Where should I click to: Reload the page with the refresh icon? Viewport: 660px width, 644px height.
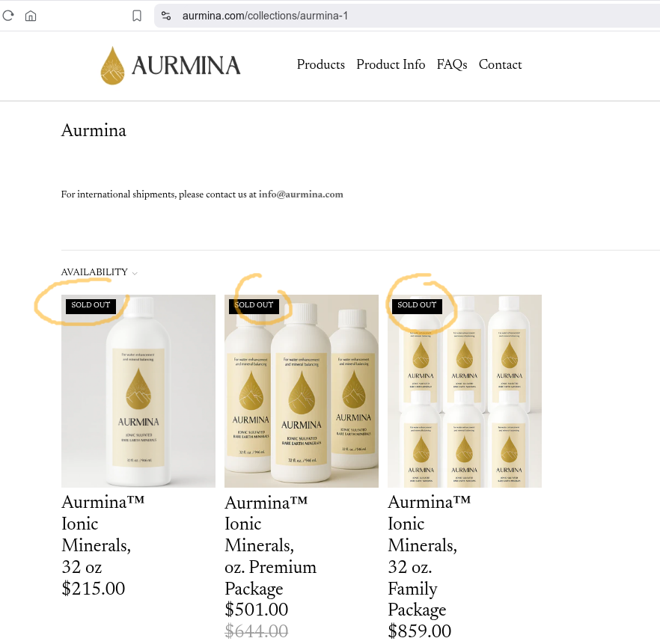pos(8,16)
